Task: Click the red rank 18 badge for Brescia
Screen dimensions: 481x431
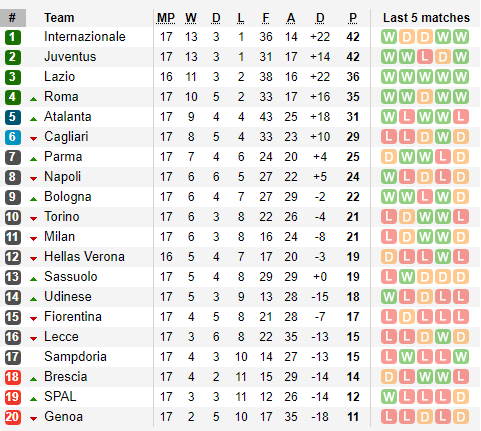Action: (x=13, y=377)
